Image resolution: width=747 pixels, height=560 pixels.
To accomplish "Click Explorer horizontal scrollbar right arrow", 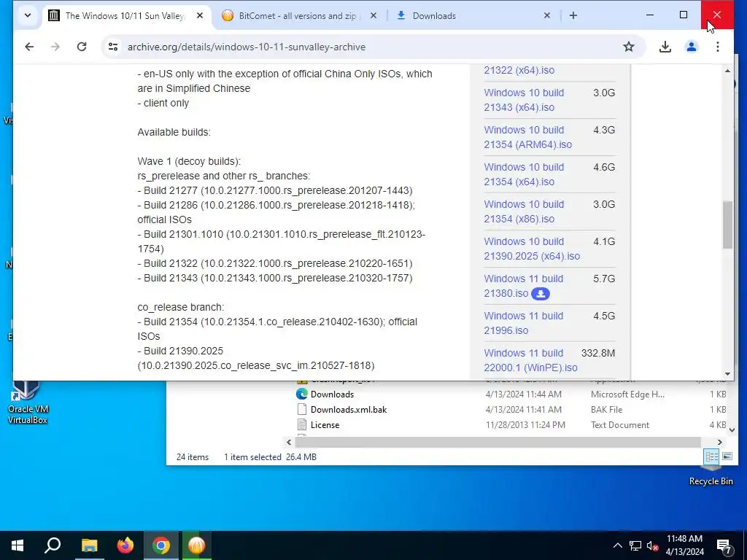I will click(720, 443).
